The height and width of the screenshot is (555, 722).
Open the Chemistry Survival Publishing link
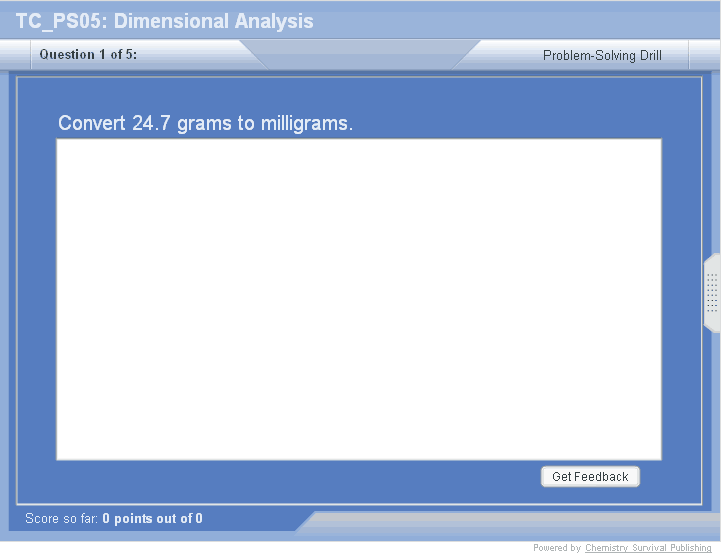pyautogui.click(x=648, y=548)
